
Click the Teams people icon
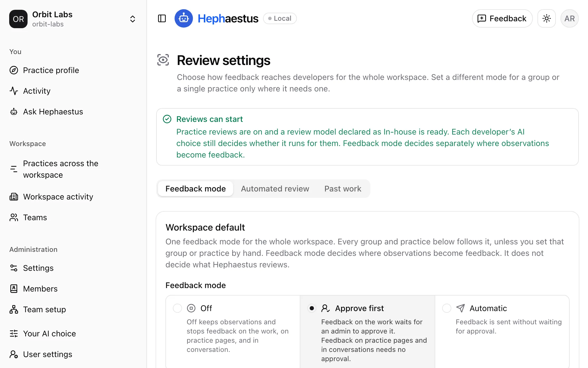point(14,217)
